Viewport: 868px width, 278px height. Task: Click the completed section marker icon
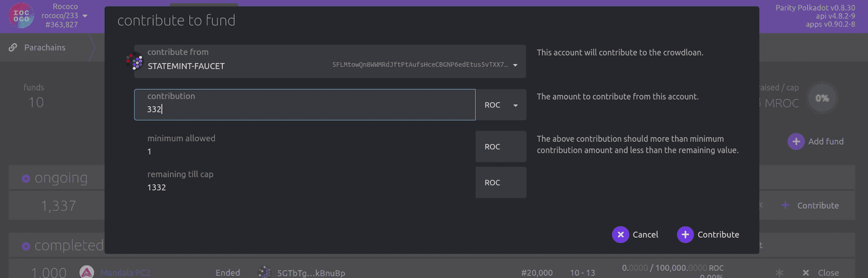click(26, 247)
